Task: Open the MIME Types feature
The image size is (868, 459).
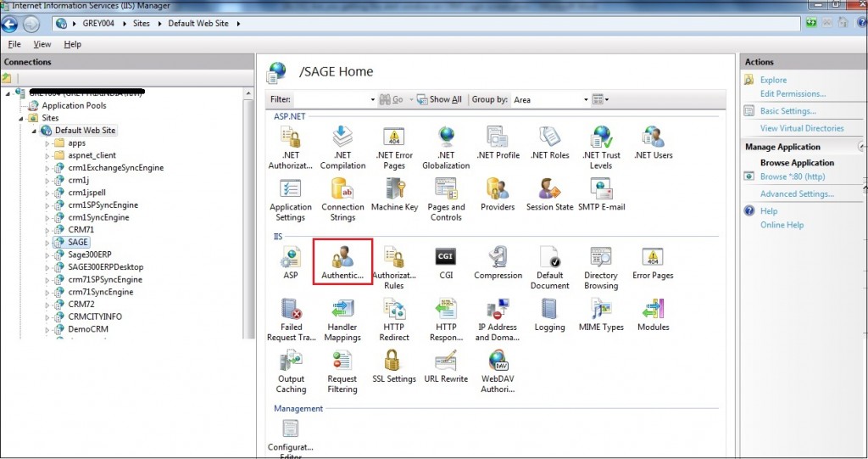Action: point(601,315)
